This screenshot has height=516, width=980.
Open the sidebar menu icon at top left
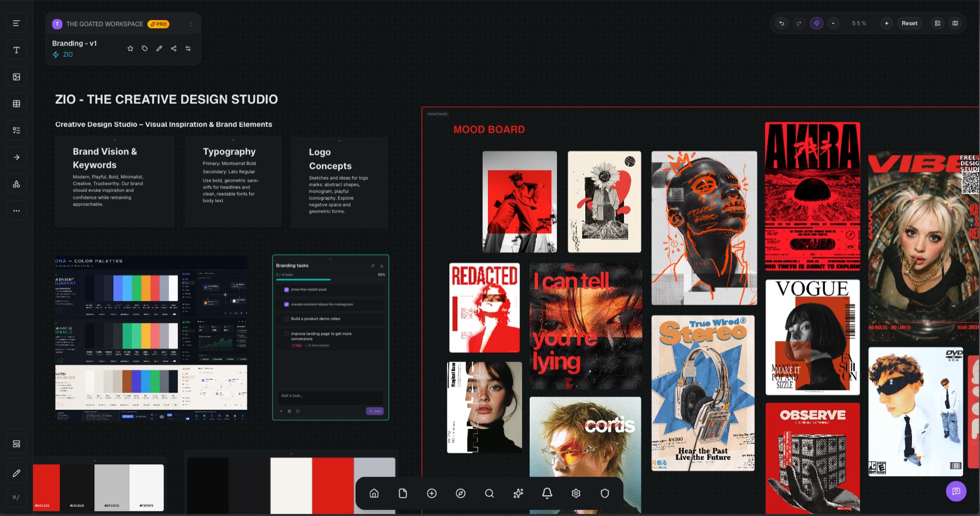(x=16, y=23)
